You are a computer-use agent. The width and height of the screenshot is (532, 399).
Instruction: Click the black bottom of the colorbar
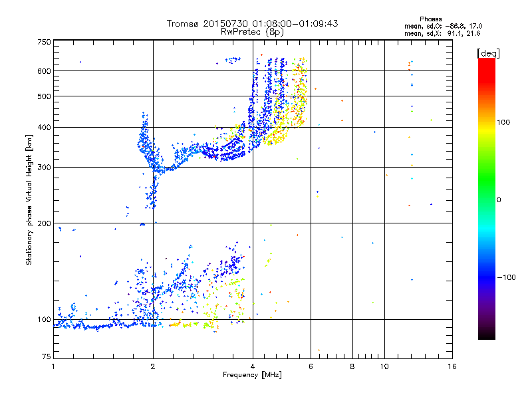tap(487, 334)
